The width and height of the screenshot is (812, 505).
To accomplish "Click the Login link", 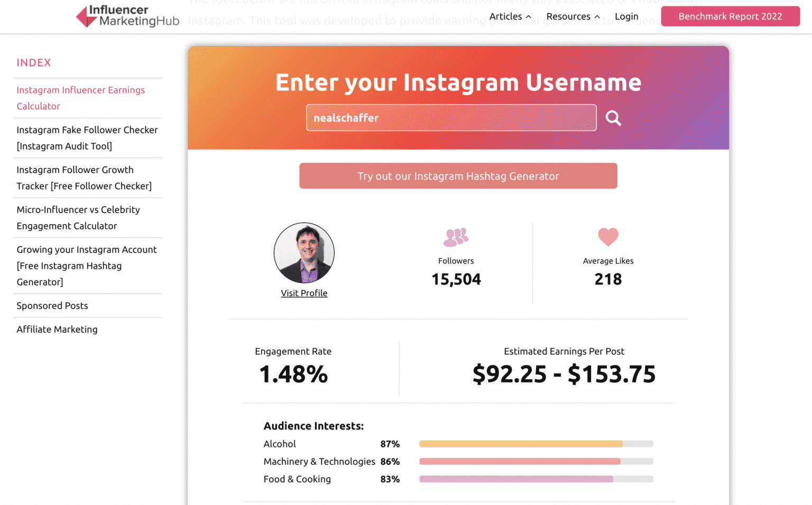I will [x=626, y=16].
